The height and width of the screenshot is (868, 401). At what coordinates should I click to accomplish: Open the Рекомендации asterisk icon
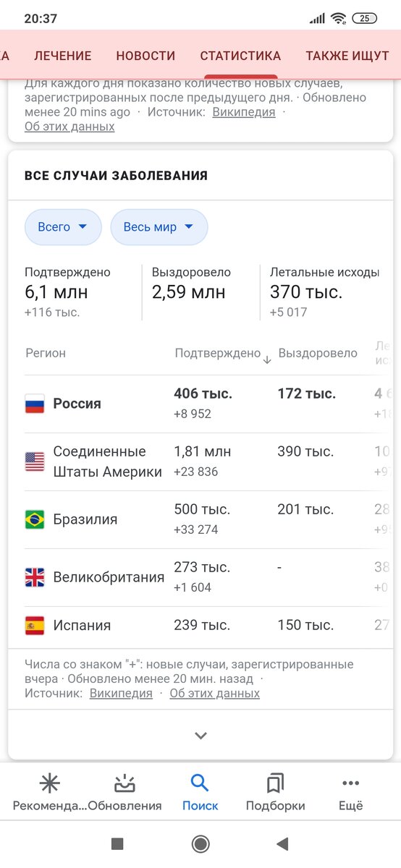point(50,783)
